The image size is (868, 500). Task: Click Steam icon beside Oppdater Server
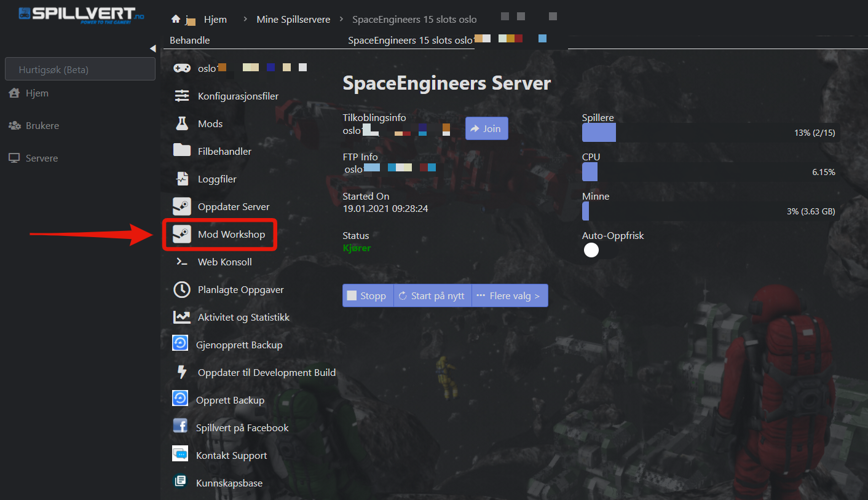pos(182,206)
